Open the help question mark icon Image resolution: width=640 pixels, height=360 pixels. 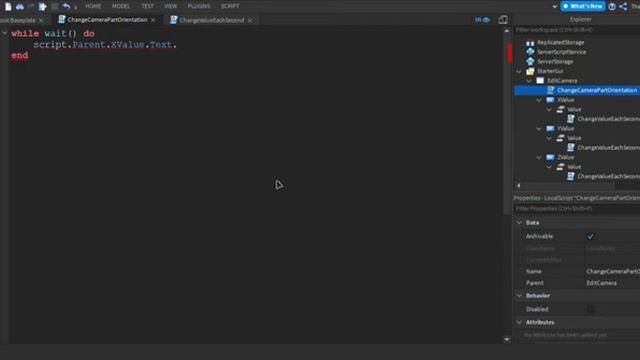(611, 6)
